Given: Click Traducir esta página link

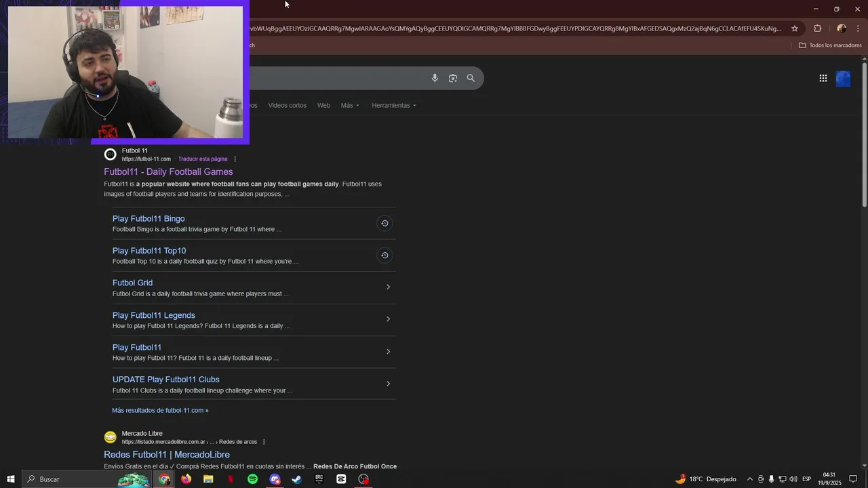Looking at the screenshot, I should coord(203,159).
